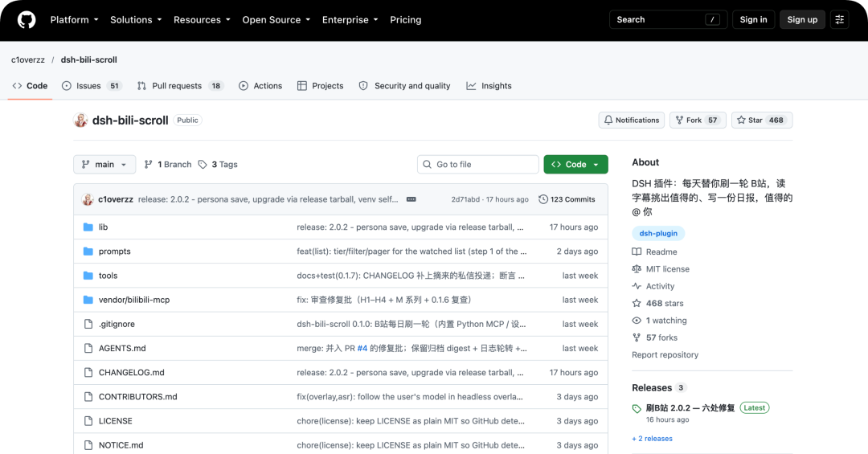Screen dimensions: 868x454
Task: Click the Notifications bell button
Action: point(632,121)
